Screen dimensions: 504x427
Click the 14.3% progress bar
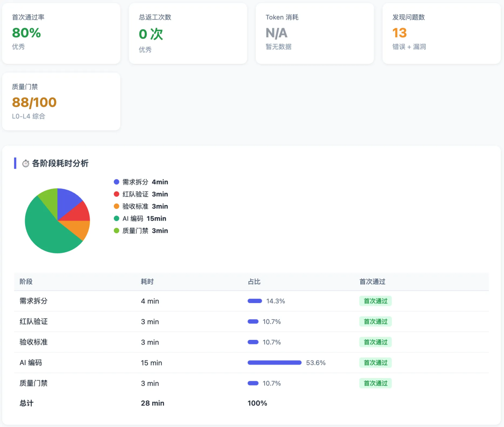click(255, 301)
